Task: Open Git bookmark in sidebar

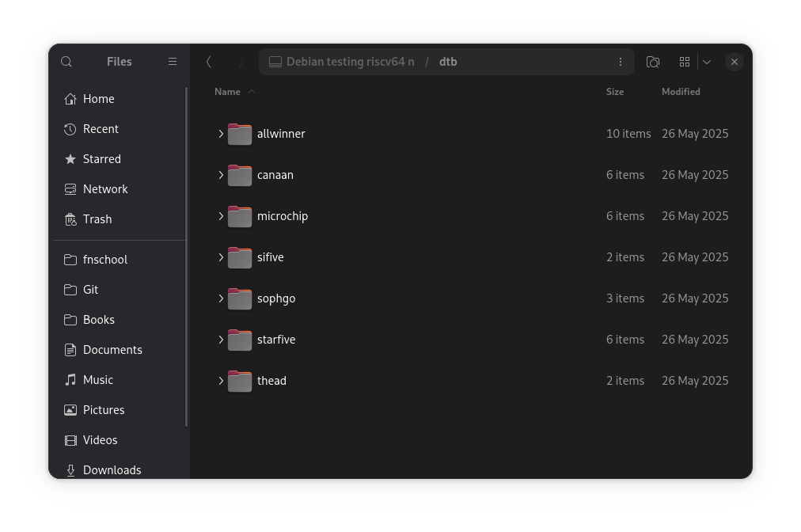Action: coord(119,290)
